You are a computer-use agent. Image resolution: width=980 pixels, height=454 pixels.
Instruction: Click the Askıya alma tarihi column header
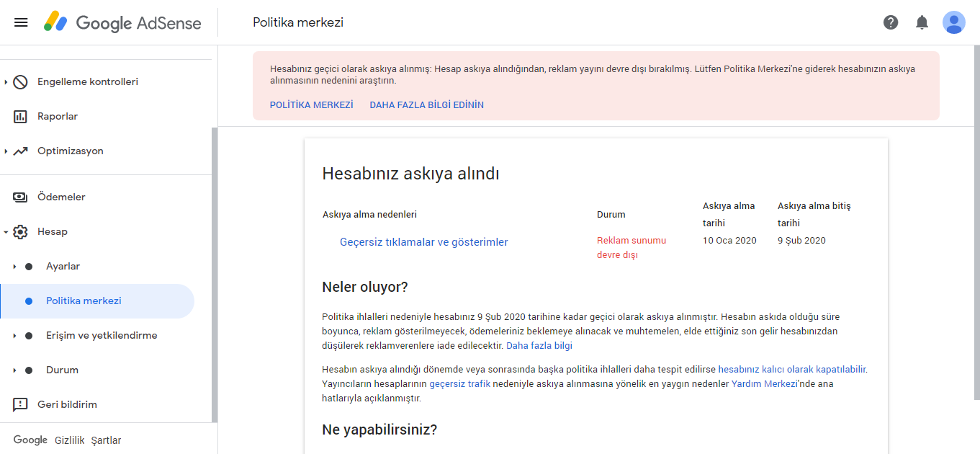click(x=729, y=214)
